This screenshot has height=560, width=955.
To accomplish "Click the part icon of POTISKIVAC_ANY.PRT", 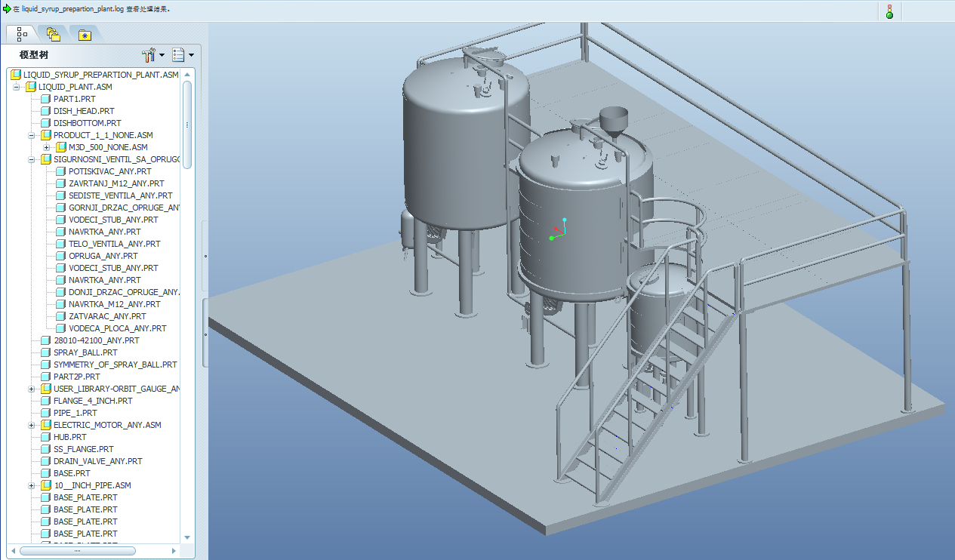I will (x=60, y=171).
